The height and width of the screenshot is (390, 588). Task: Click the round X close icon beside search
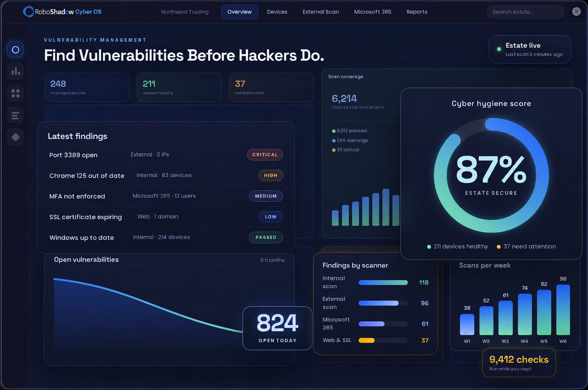[x=577, y=11]
